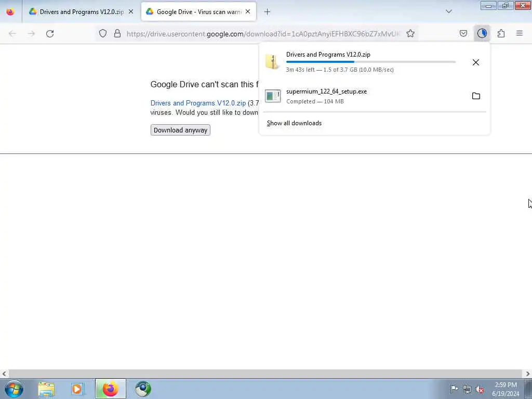Open network connection tray icon
532x399 pixels.
467,389
